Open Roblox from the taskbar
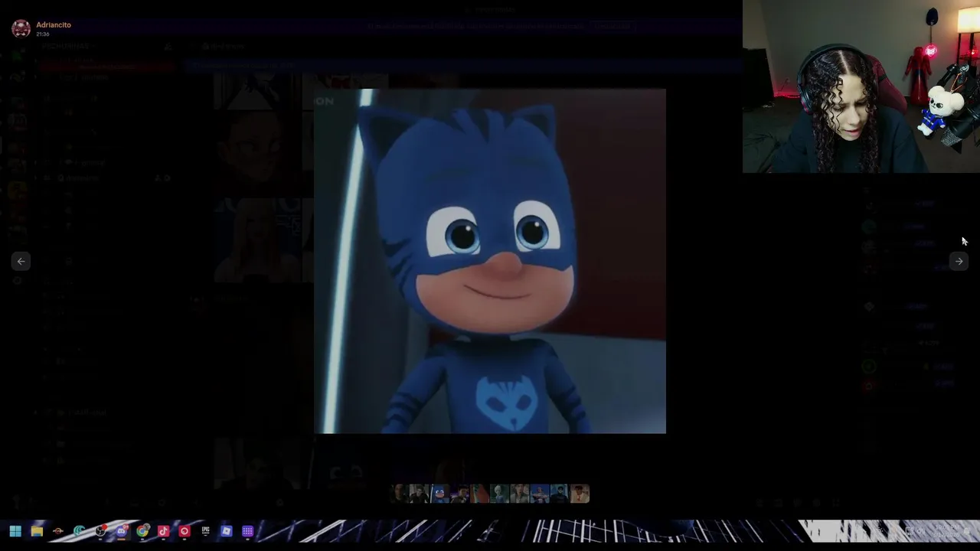Viewport: 980px width, 551px height. point(227,531)
